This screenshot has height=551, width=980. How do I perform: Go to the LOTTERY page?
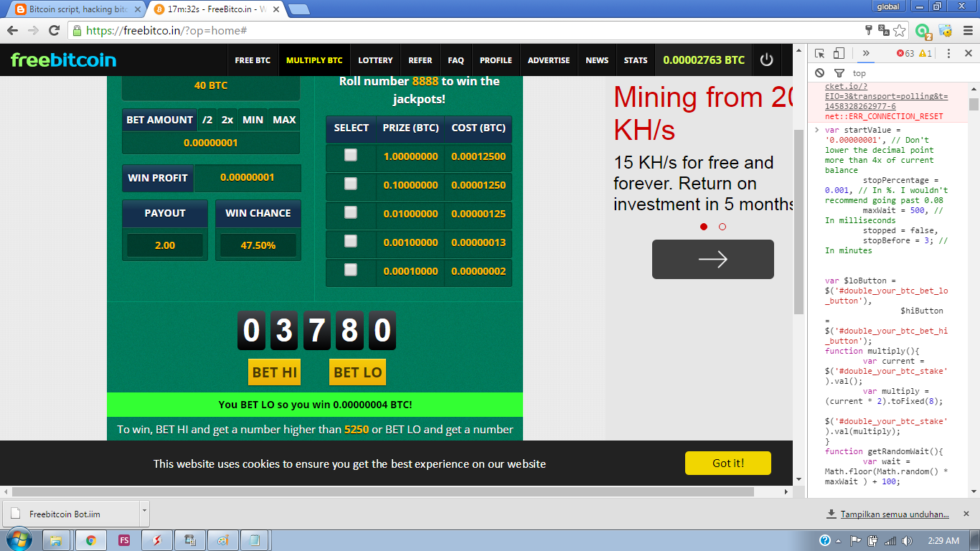pyautogui.click(x=375, y=60)
